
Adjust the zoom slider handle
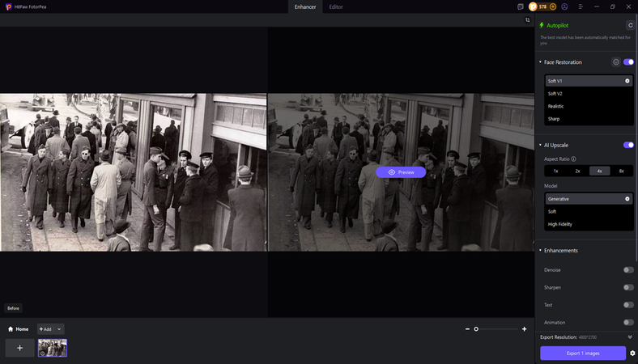(x=476, y=329)
